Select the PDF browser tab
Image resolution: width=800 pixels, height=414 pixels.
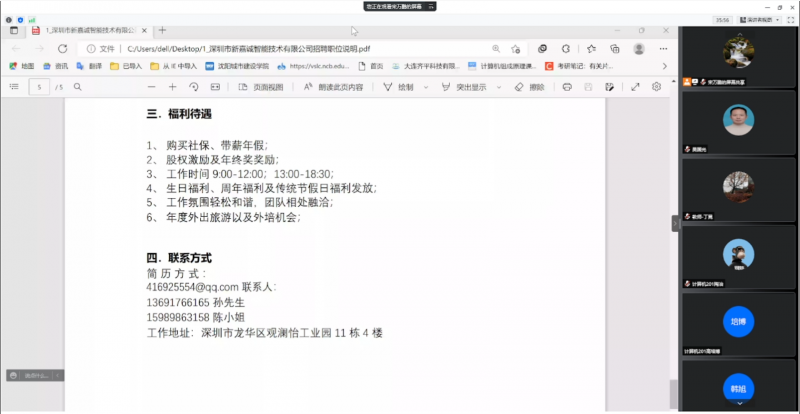(x=85, y=30)
